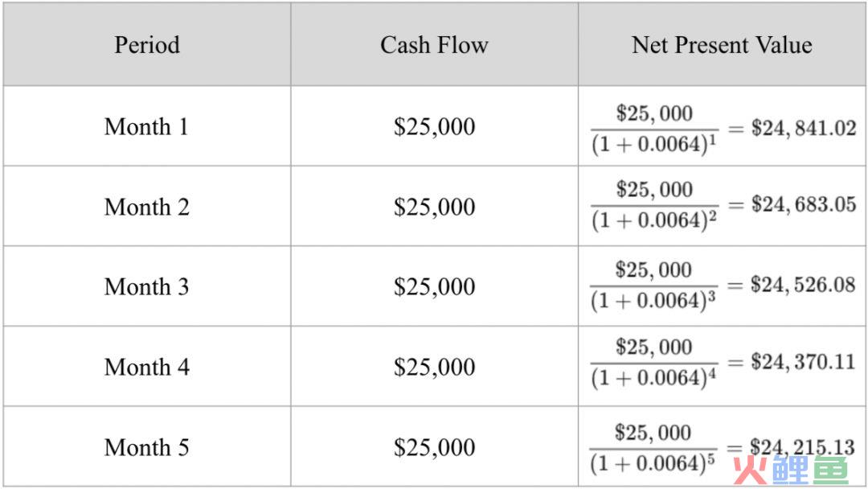Viewport: 868px width, 489px height.
Task: Click the Month 3 cash flow $25,000
Action: point(435,287)
